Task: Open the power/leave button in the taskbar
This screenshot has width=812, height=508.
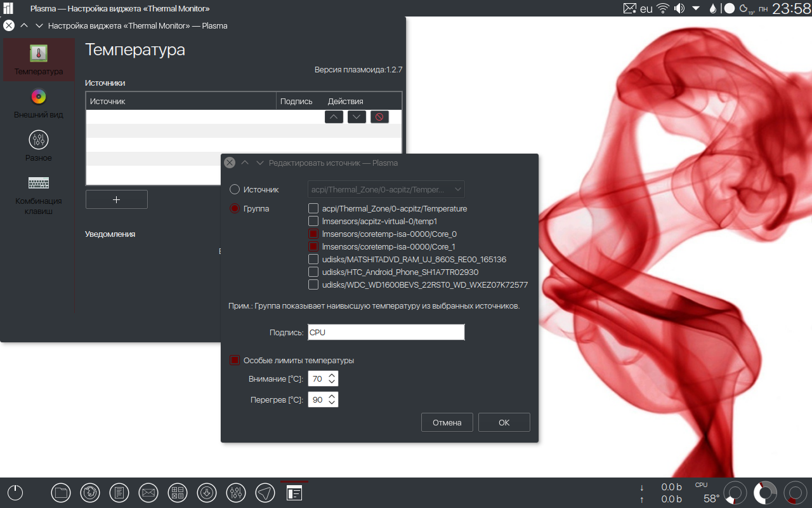Action: coord(15,493)
